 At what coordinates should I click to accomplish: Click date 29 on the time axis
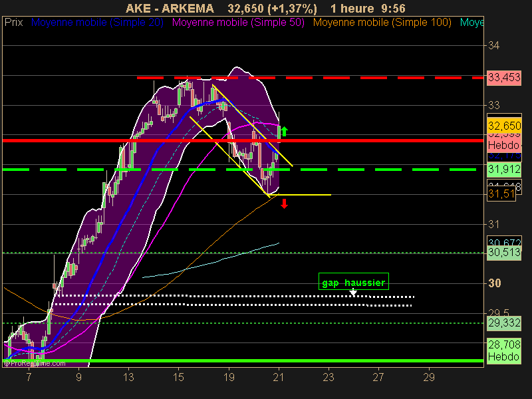coord(429,377)
